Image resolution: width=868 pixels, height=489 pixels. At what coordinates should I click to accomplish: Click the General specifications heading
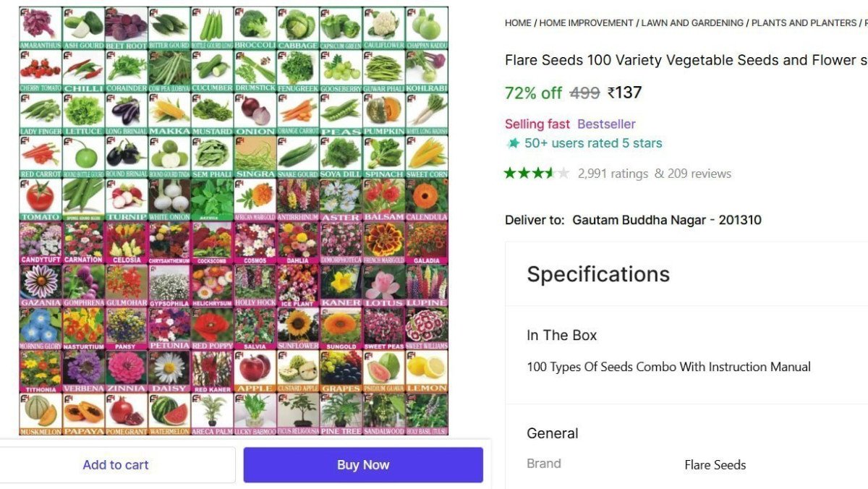pyautogui.click(x=552, y=433)
